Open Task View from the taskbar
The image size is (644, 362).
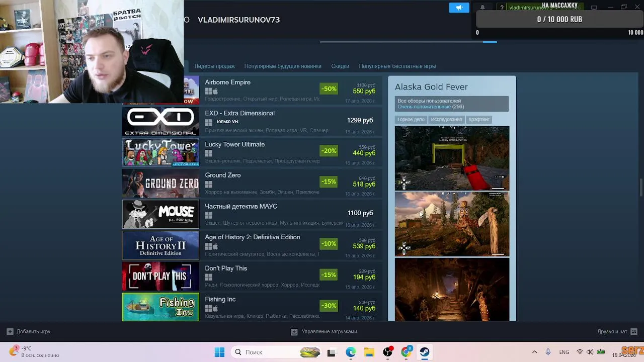click(x=331, y=352)
